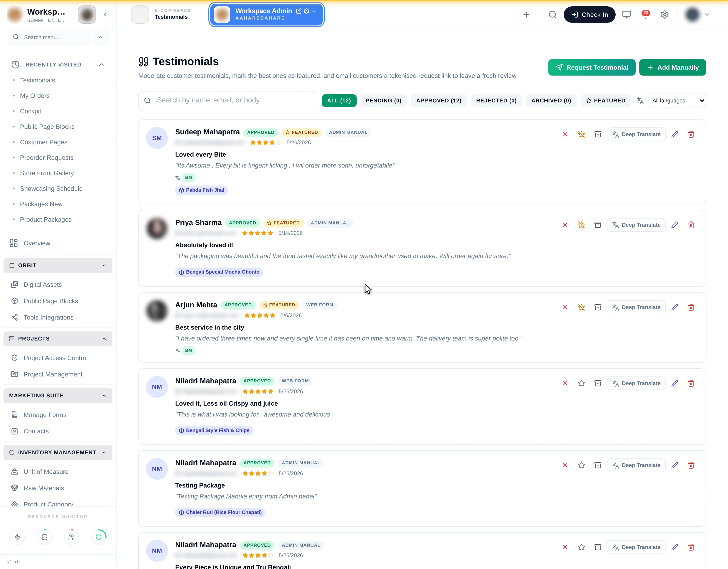Image resolution: width=728 pixels, height=569 pixels.
Task: Click the Add Manually button
Action: click(672, 67)
